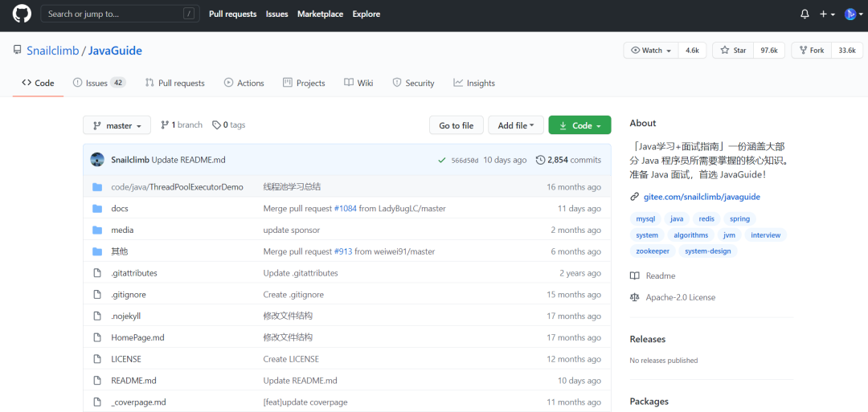Viewport: 868px width, 412px height.
Task: Open the green Code download dropdown
Action: [579, 125]
